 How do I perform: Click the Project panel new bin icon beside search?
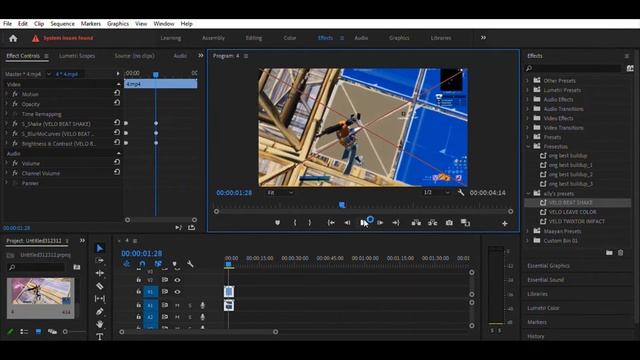pos(76,267)
